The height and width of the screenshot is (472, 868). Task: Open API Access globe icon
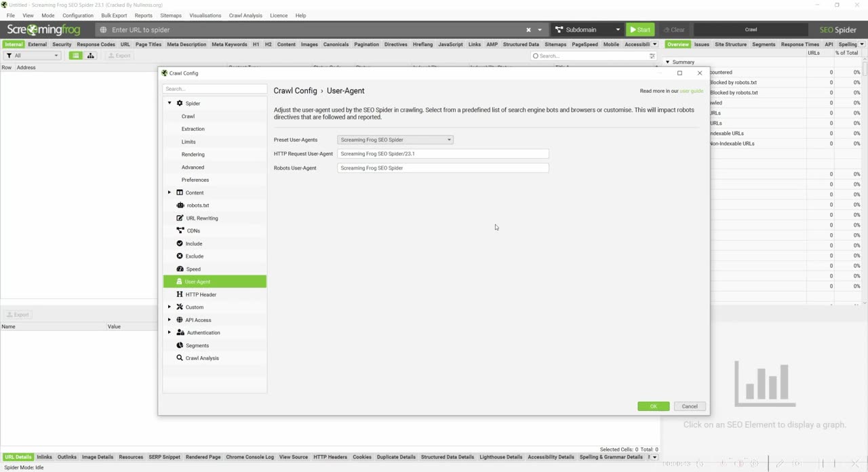tap(180, 319)
